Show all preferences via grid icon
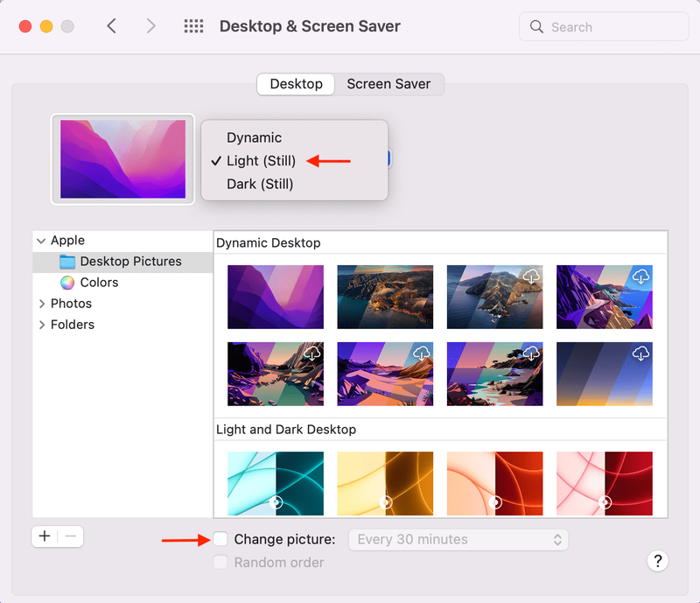700x603 pixels. 193,26
